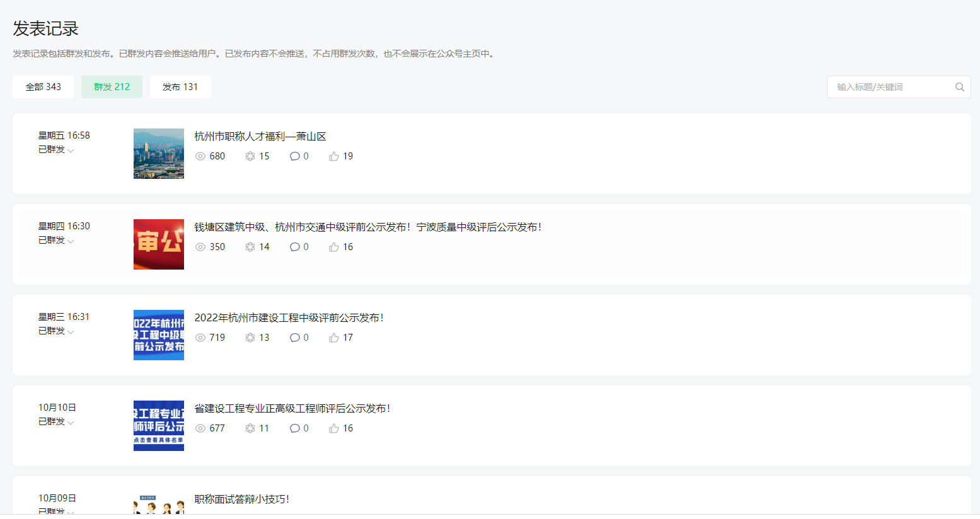Screen dimensions: 980x519
Task: Click the 星期四 16:30 timestamp
Action: point(64,226)
